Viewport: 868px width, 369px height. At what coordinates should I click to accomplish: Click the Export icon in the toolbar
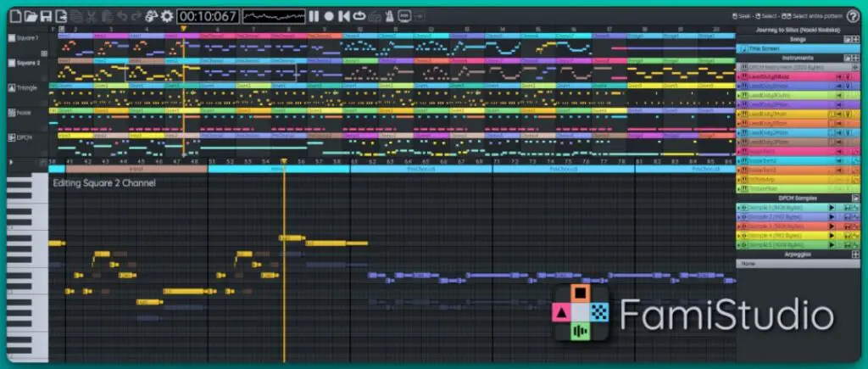click(x=62, y=16)
